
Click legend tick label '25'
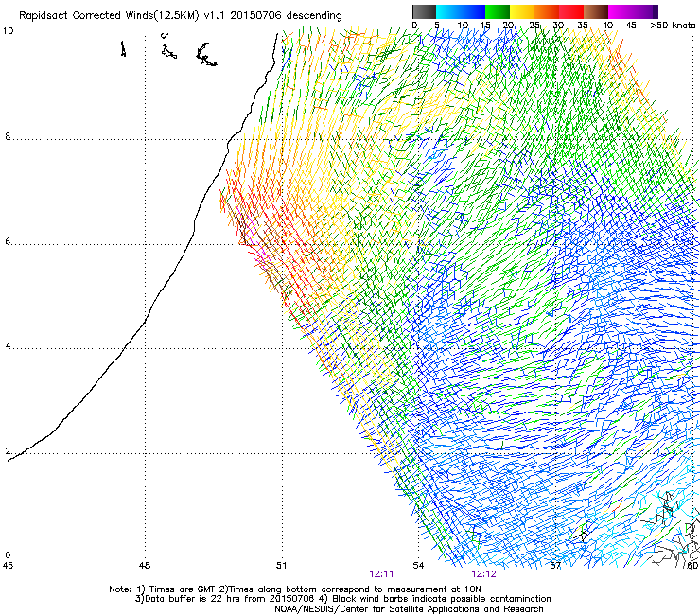534,26
